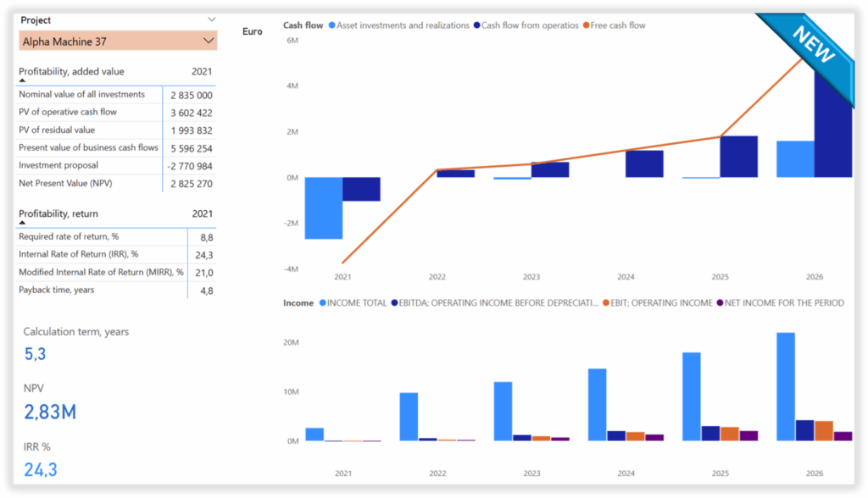The image size is (868, 498).
Task: Click the IRR % 24,3 card value
Action: pyautogui.click(x=41, y=469)
